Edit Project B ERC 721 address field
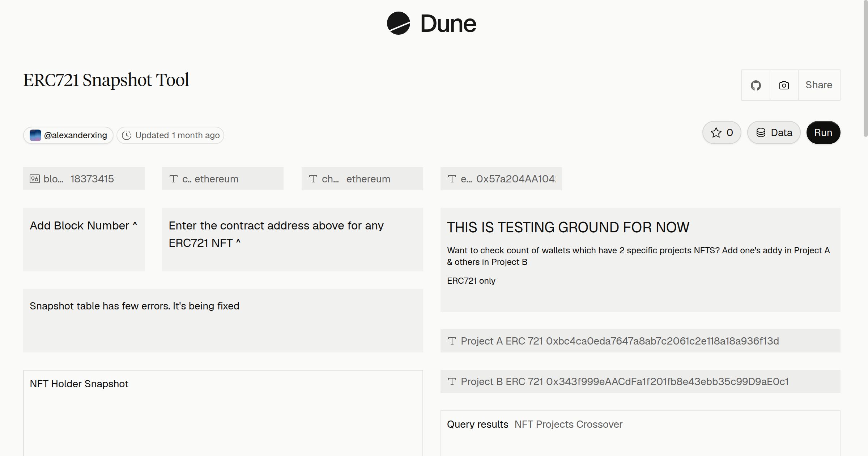The width and height of the screenshot is (868, 456). [641, 381]
